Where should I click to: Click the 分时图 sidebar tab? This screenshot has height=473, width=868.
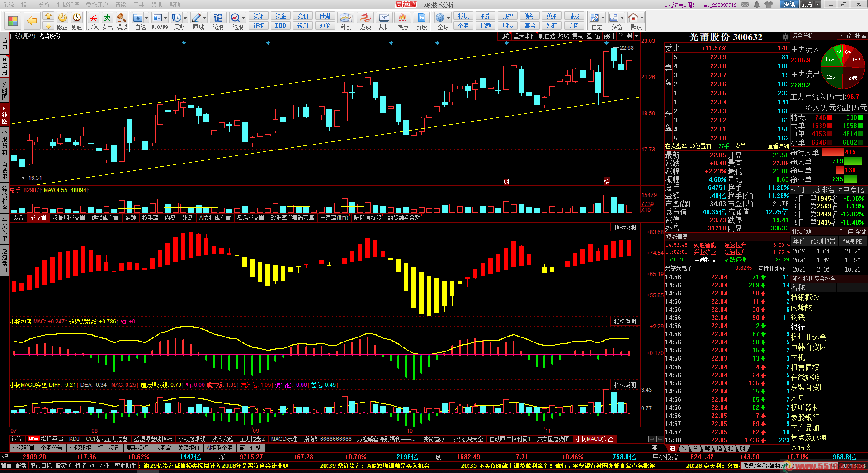pyautogui.click(x=5, y=90)
